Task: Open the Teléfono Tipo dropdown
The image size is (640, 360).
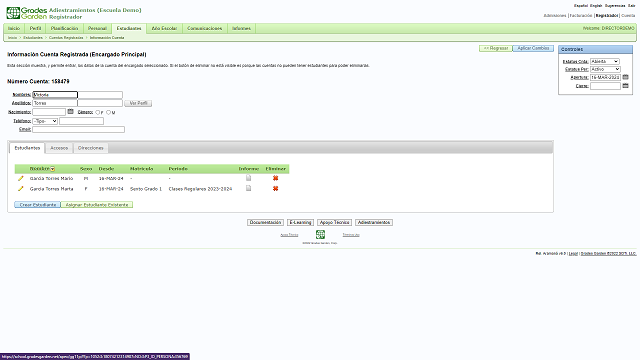Action: click(45, 121)
